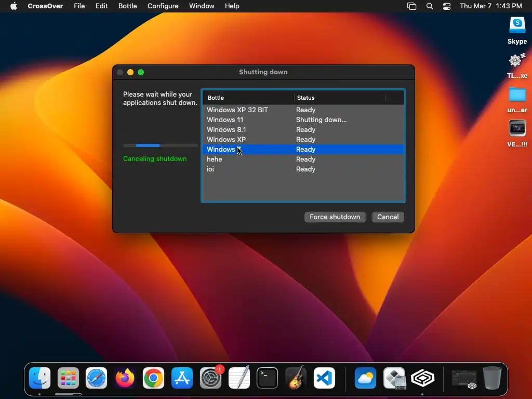Open the App Store dock icon
This screenshot has height=399, width=532.
182,378
